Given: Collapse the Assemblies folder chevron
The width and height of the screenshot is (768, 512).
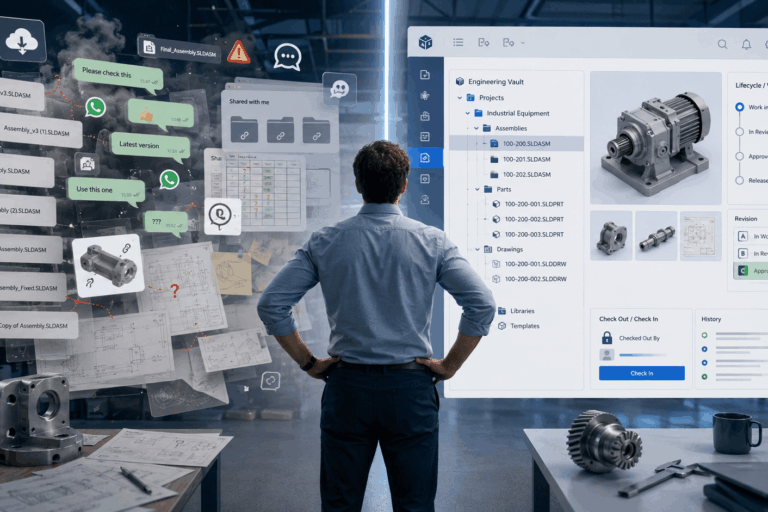Looking at the screenshot, I should (476, 128).
